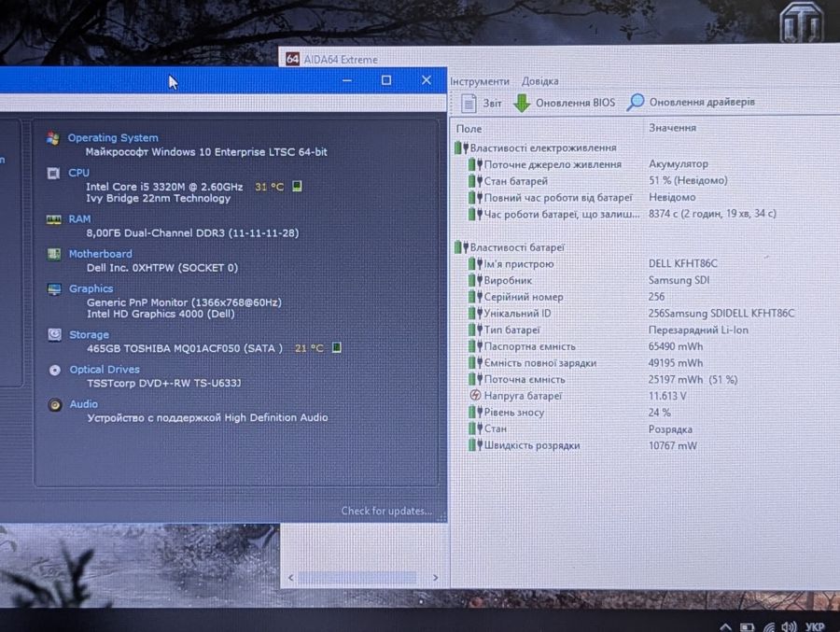Image resolution: width=840 pixels, height=632 pixels.
Task: Maximize the Speccy window
Action: point(386,80)
